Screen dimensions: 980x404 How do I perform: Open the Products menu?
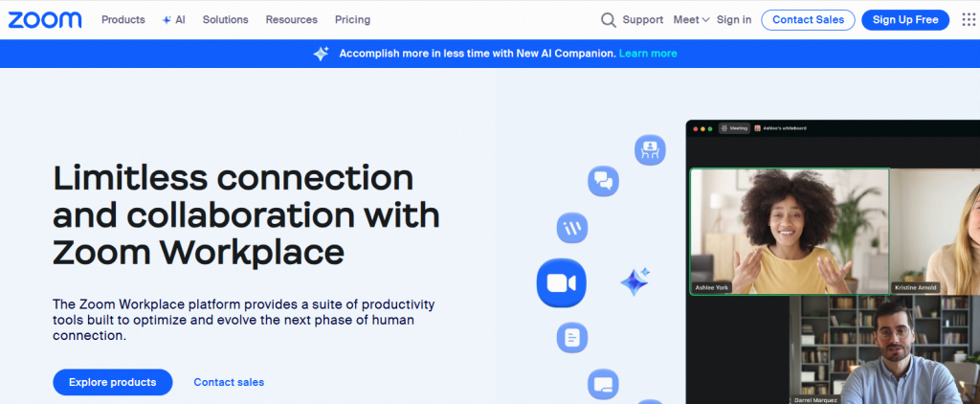pos(123,20)
